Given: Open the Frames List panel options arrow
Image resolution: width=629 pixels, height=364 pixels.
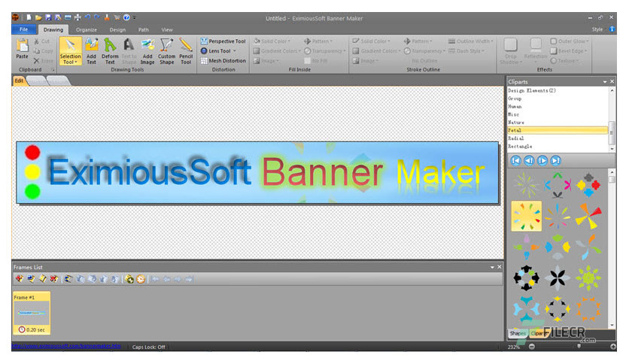Looking at the screenshot, I should coord(492,267).
